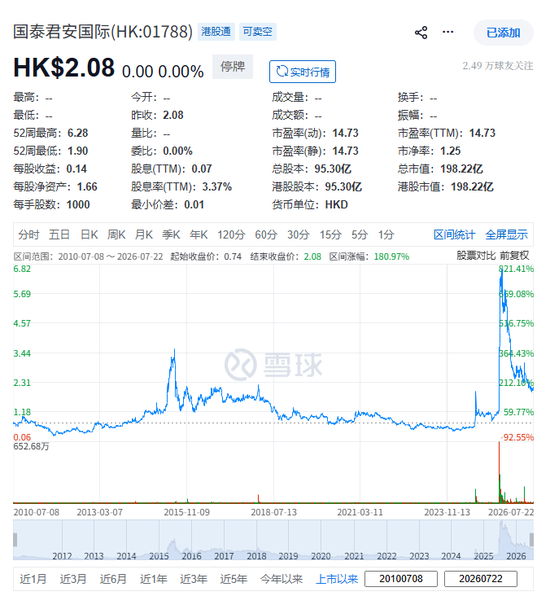Select the 近3年 range
This screenshot has height=596, width=550.
[x=193, y=579]
